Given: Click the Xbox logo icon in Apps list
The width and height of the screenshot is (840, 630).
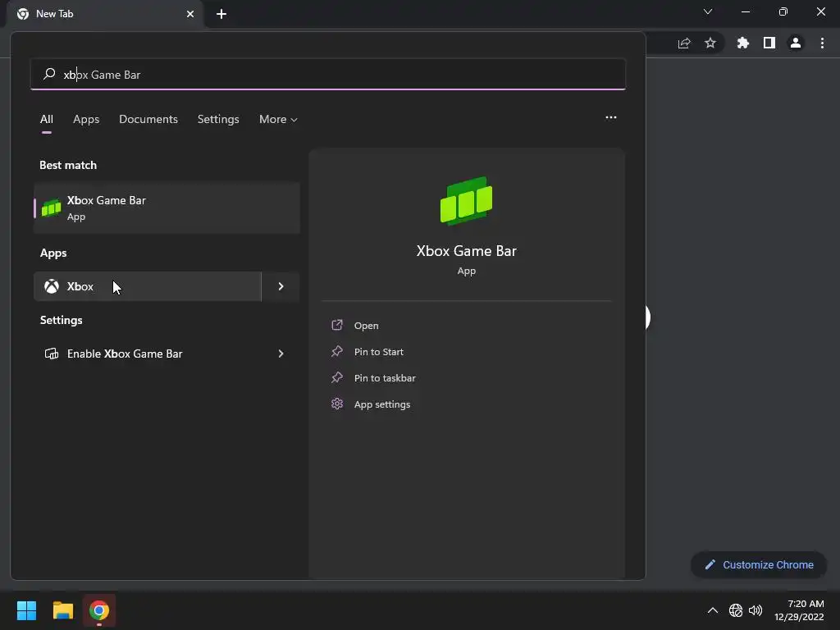Looking at the screenshot, I should tap(52, 286).
